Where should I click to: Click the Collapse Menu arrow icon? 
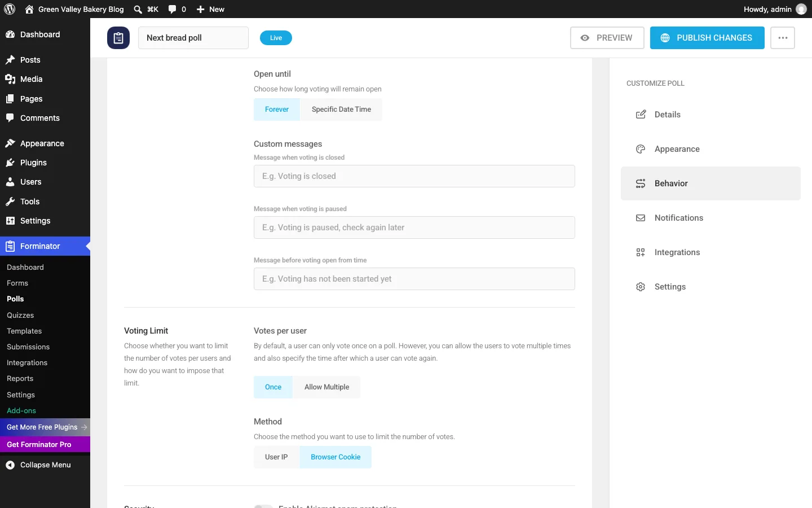10,465
